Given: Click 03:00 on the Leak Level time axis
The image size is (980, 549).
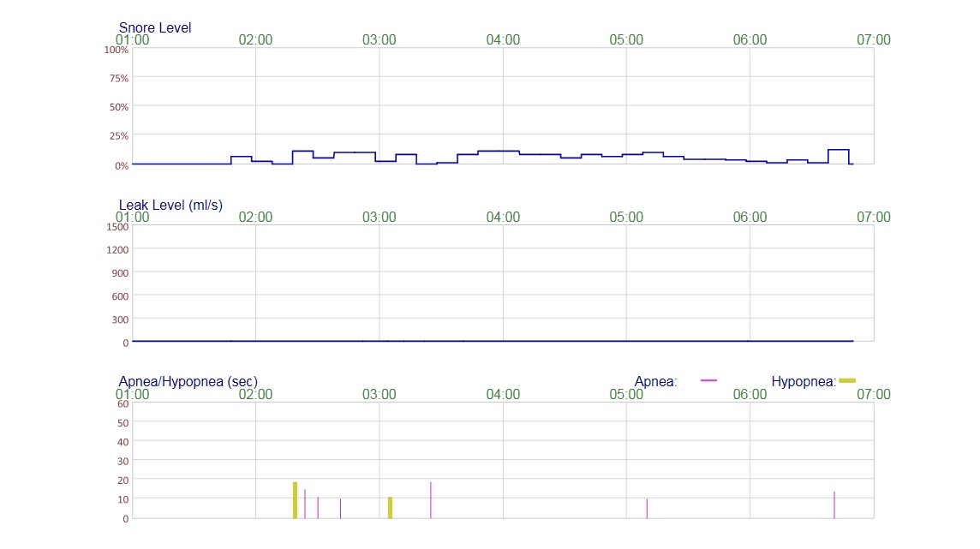Looking at the screenshot, I should tap(379, 218).
